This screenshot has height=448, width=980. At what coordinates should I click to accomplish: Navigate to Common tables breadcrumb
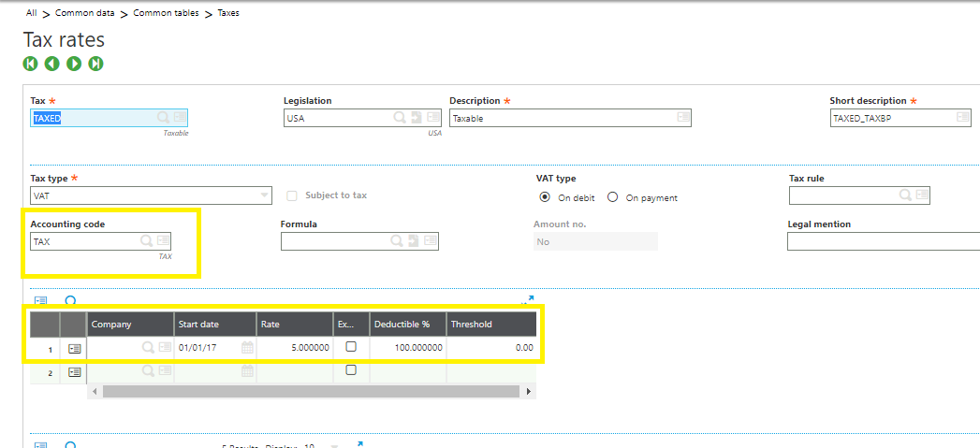166,13
